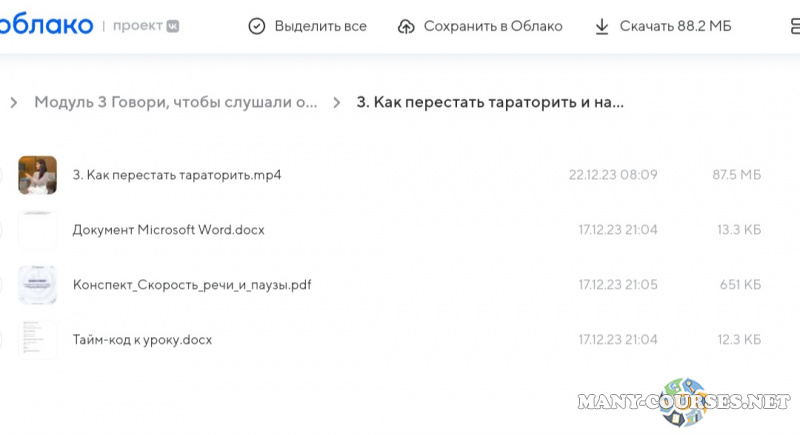Open file 3. Как перестать тараторить.mp4 by name
Image resolution: width=800 pixels, height=435 pixels.
(x=177, y=175)
